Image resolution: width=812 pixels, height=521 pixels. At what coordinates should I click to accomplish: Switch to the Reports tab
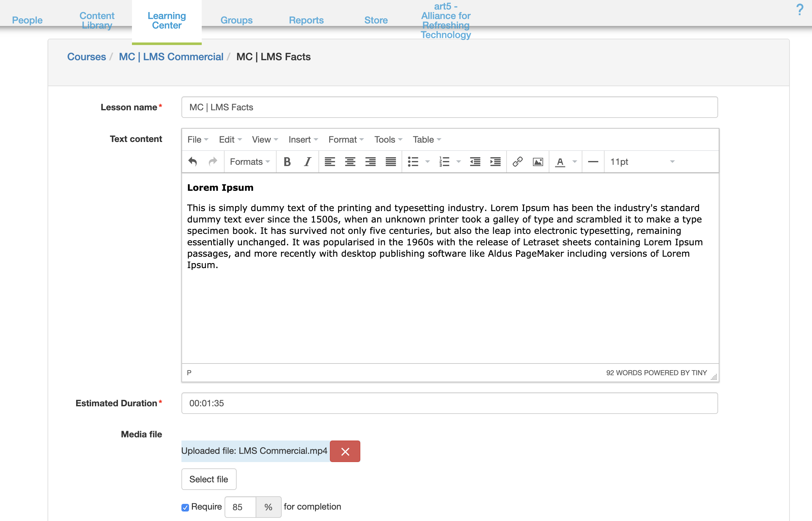[306, 20]
